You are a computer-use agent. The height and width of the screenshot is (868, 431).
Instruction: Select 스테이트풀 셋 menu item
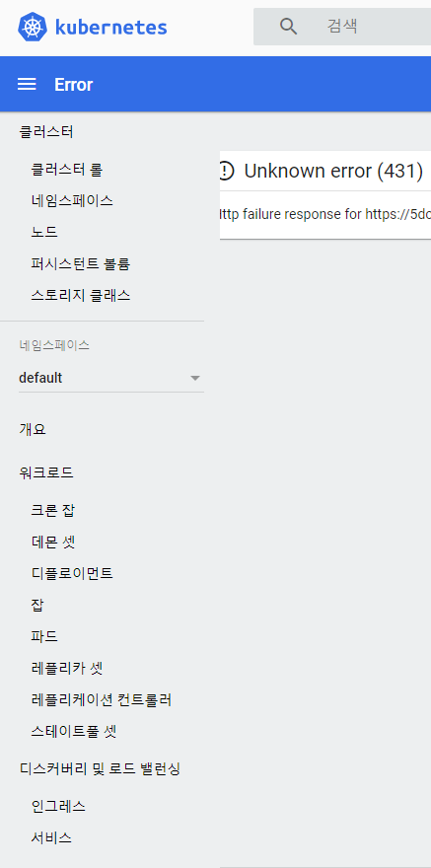pos(74,732)
